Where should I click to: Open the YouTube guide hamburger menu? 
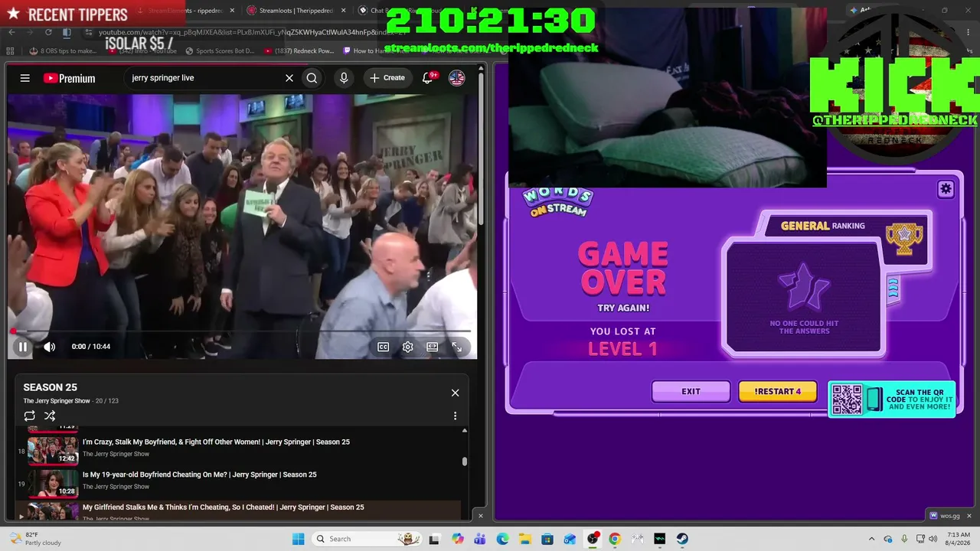click(x=25, y=78)
